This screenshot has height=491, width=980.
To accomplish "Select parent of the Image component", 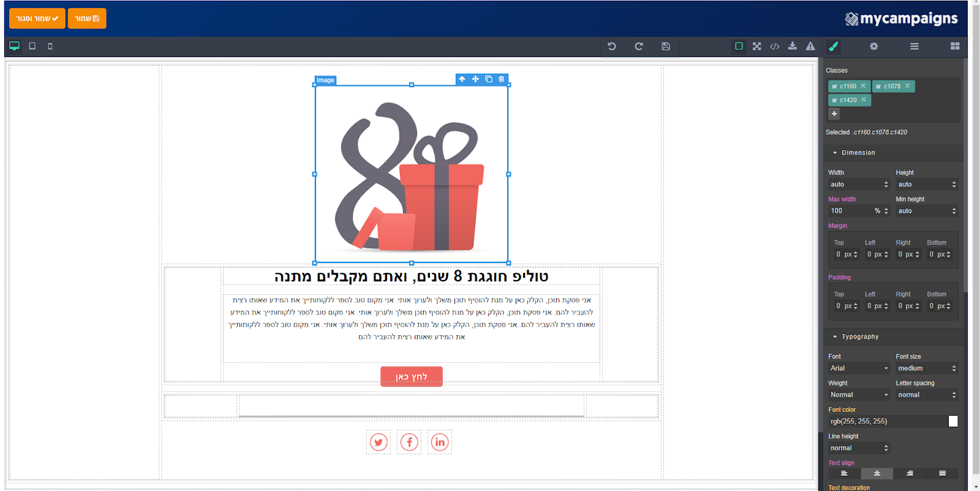I will tap(462, 79).
